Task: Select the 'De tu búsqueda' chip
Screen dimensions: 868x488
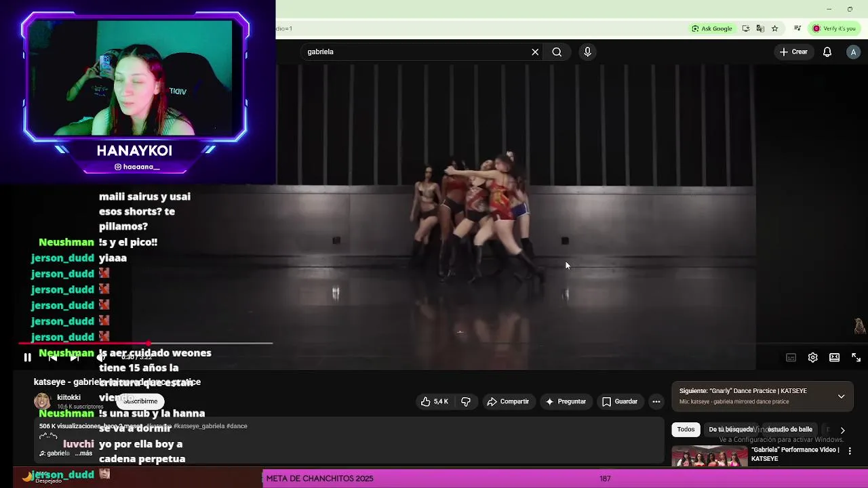Action: tap(731, 430)
